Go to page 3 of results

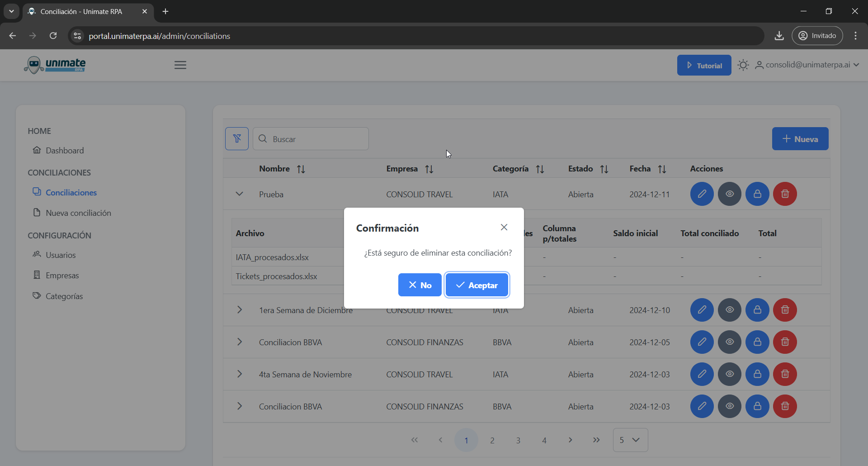tap(518, 440)
